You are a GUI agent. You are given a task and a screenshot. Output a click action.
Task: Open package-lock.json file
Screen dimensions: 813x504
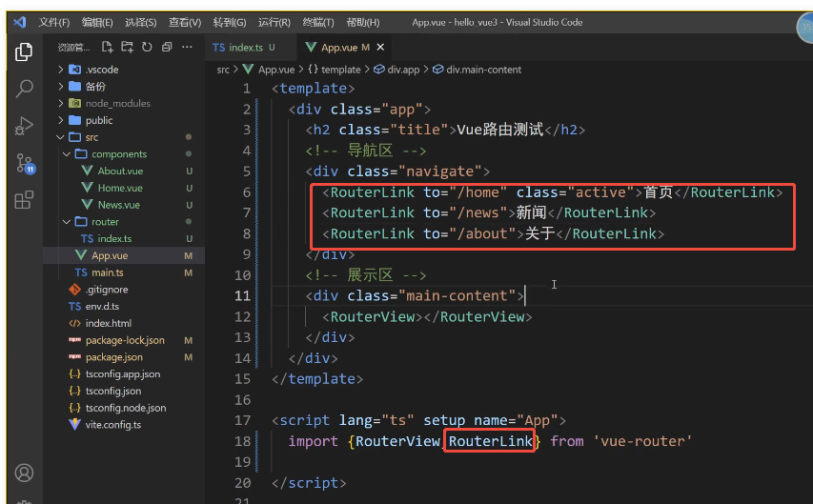[x=125, y=340]
